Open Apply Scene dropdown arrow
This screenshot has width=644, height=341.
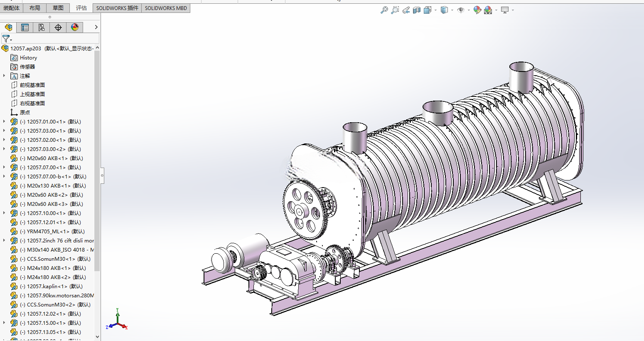point(496,10)
